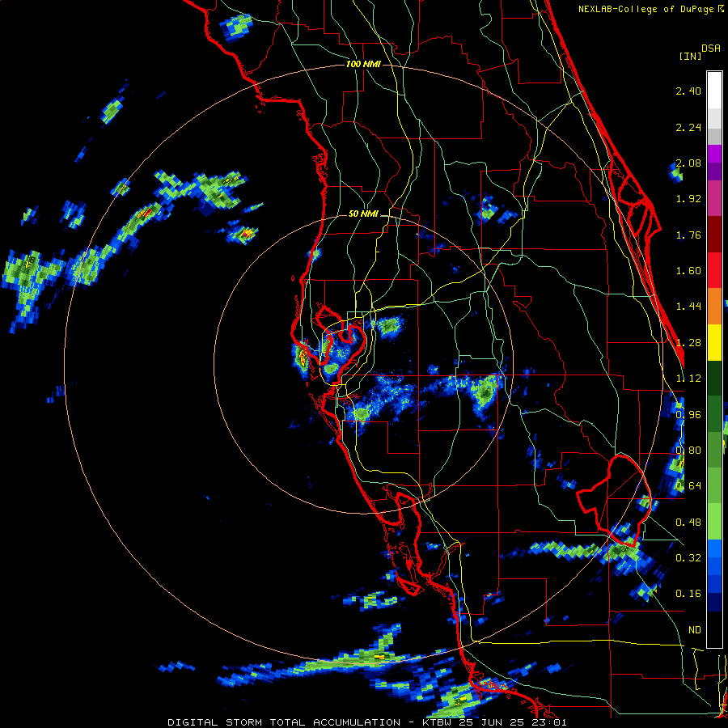Click the 1.44 legend value
The image size is (728, 728).
click(688, 307)
